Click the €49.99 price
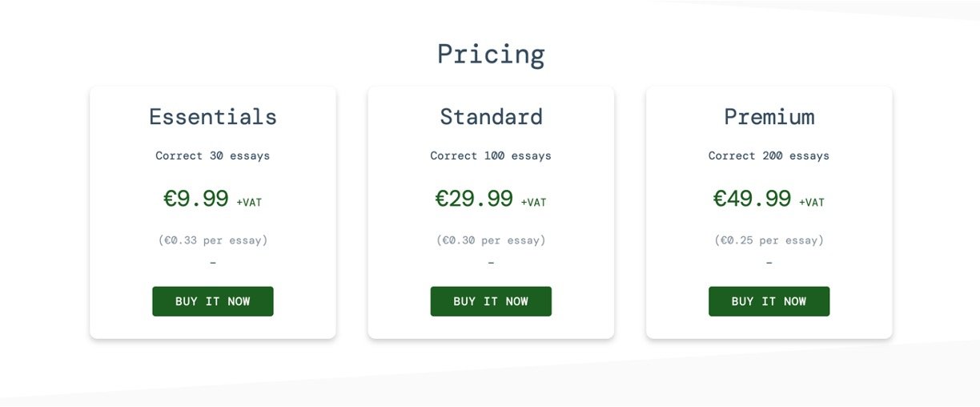 752,199
